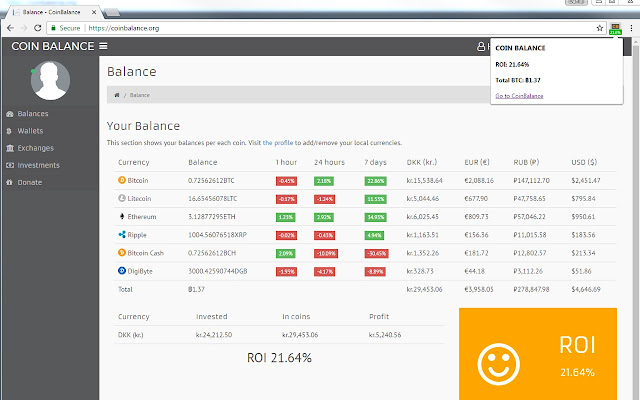The image size is (640, 400).
Task: Click the ROI 21.64% text below table
Action: 279,358
